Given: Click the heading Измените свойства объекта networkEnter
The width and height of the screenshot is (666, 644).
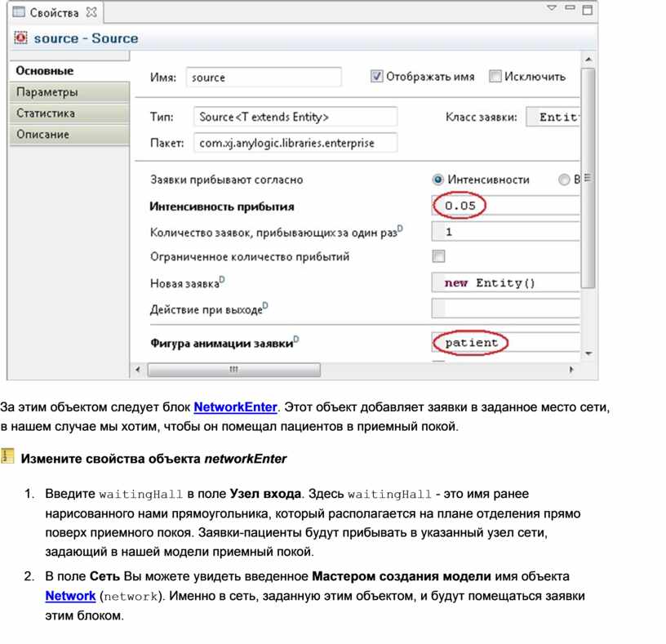Looking at the screenshot, I should (x=153, y=459).
